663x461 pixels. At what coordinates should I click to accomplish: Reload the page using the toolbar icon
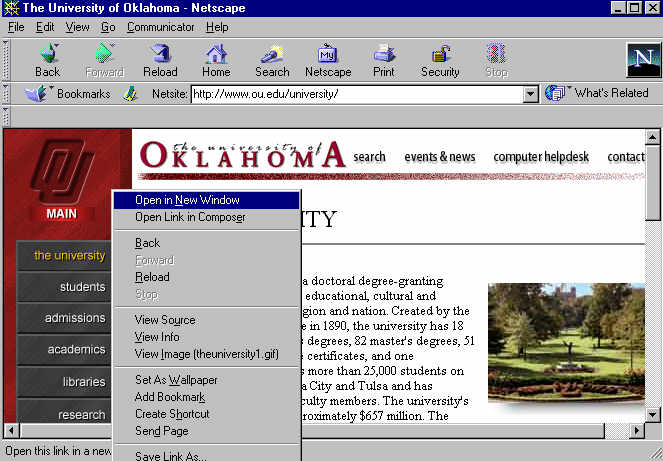point(160,53)
